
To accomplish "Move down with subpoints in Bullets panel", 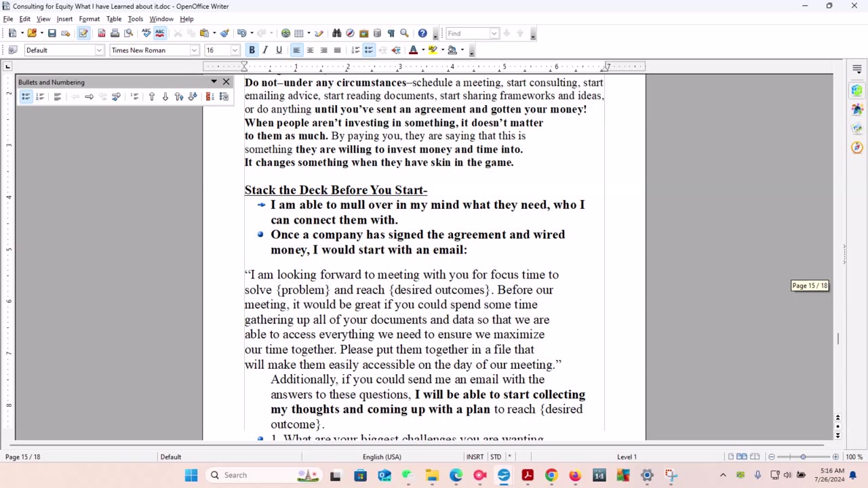I will pos(193,97).
